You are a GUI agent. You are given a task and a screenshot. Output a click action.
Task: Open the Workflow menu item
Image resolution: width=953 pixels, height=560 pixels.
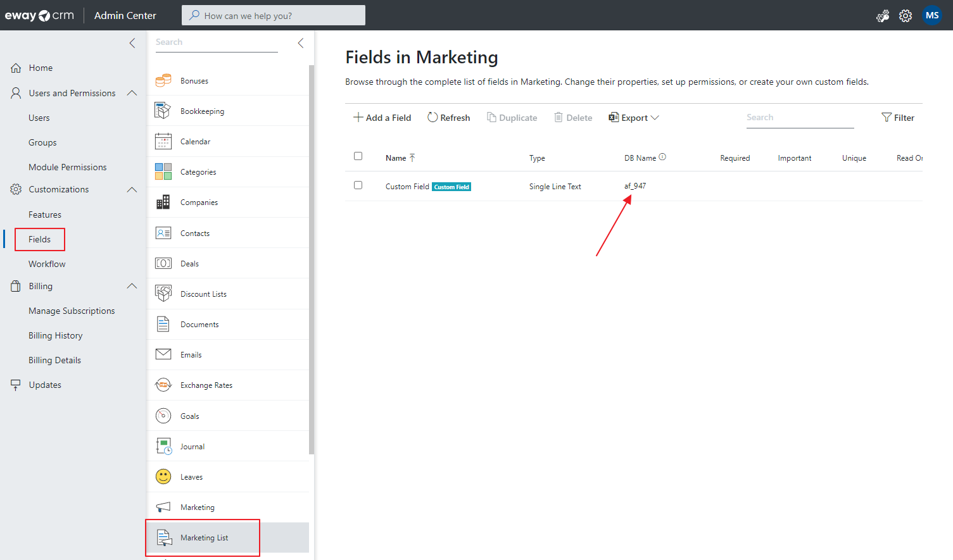pyautogui.click(x=47, y=264)
